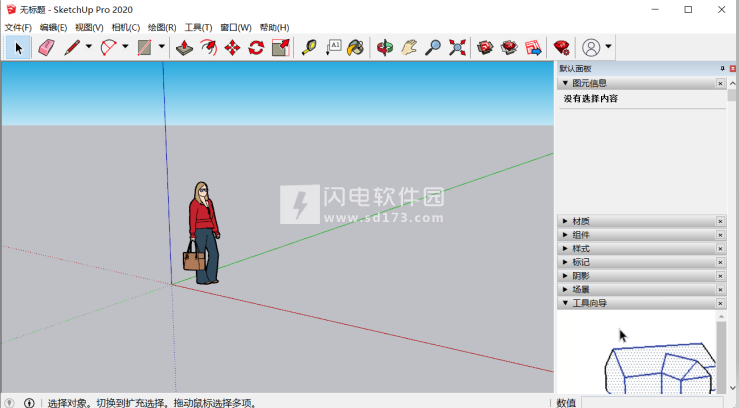Click Send to LayOut icon
Image resolution: width=739 pixels, height=408 pixels.
tap(534, 48)
